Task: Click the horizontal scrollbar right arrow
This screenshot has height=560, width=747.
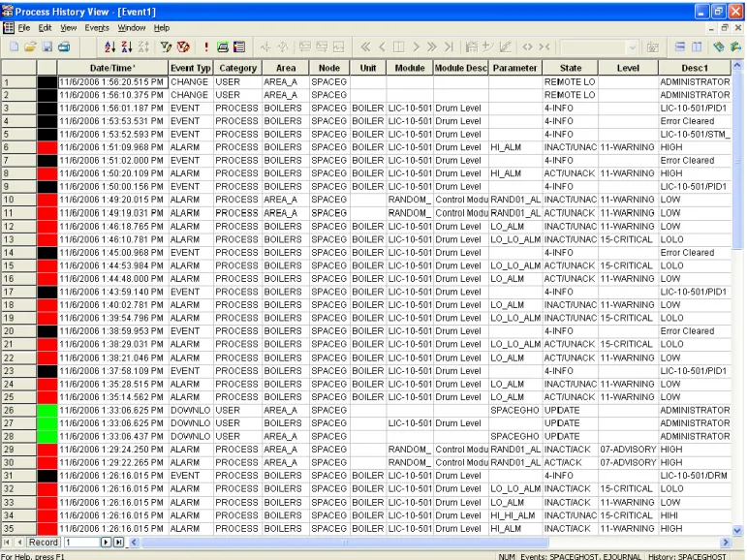Action: click(x=725, y=542)
